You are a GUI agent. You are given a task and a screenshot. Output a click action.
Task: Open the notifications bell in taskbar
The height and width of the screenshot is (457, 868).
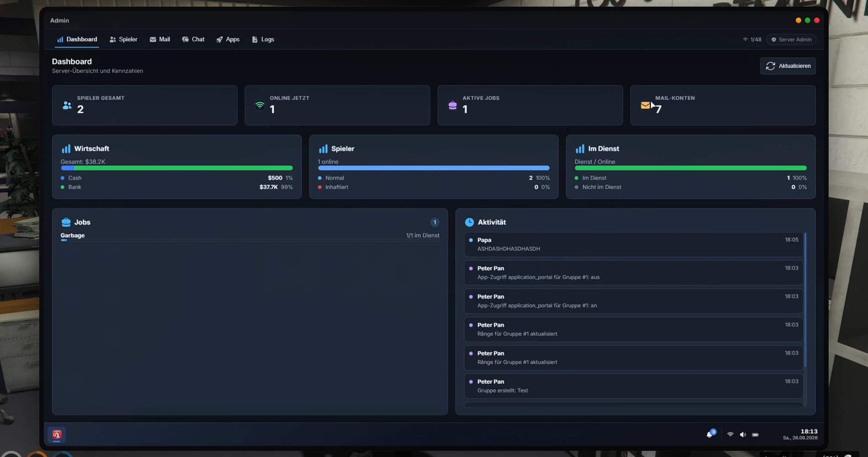tap(710, 434)
